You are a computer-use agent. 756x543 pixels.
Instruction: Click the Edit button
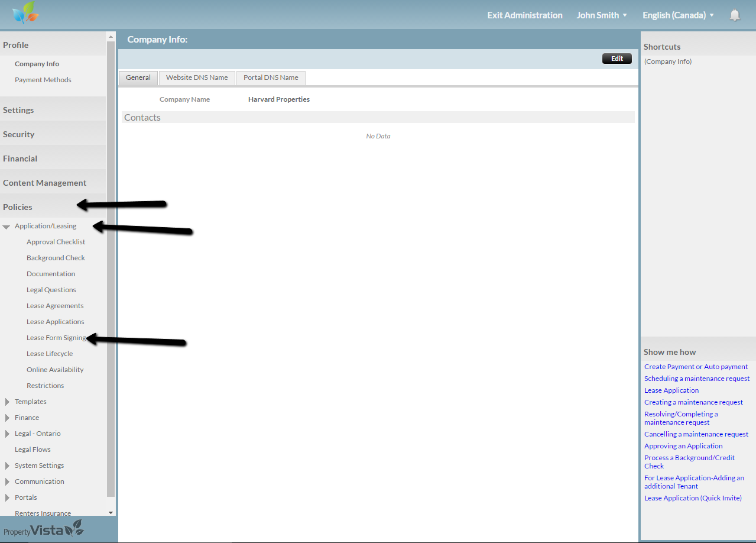point(617,59)
